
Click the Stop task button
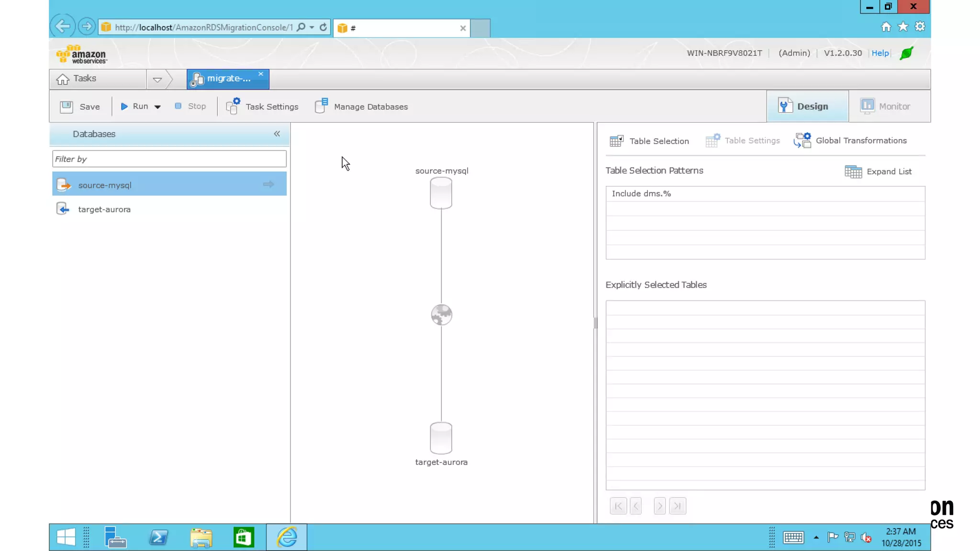[x=190, y=106]
